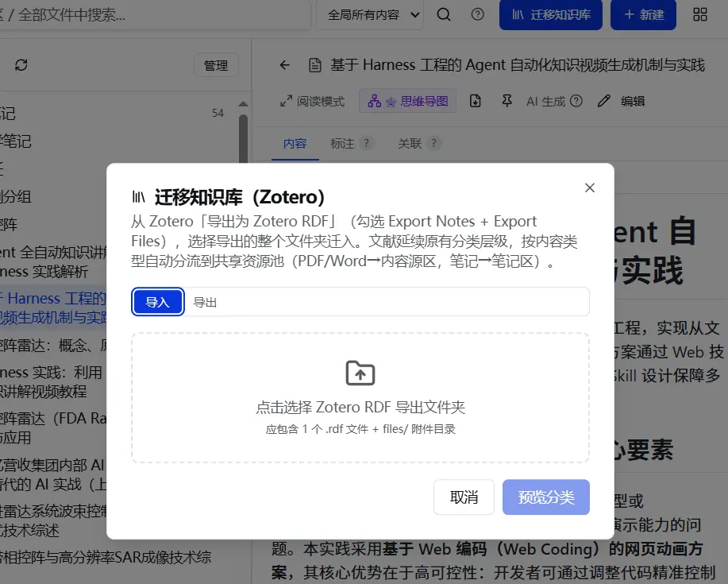Select the 'ent 全自动知识讲' sidebar note
This screenshot has width=728, height=584.
tap(53, 261)
